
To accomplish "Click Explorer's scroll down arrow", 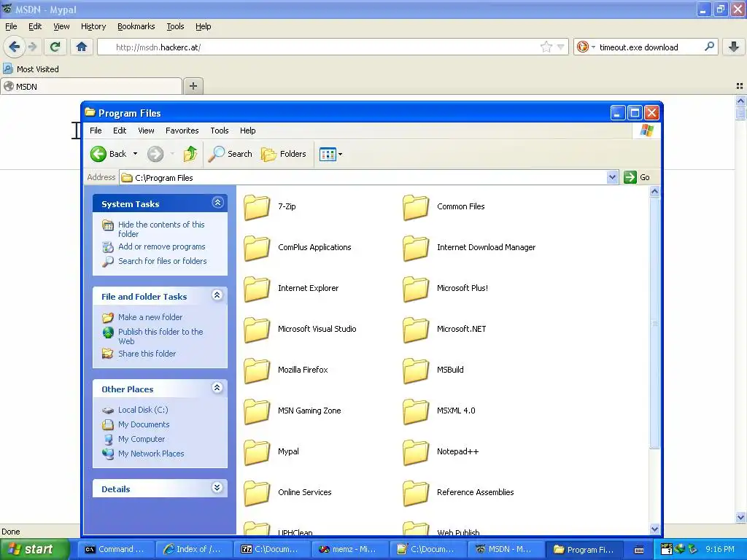I will [654, 529].
